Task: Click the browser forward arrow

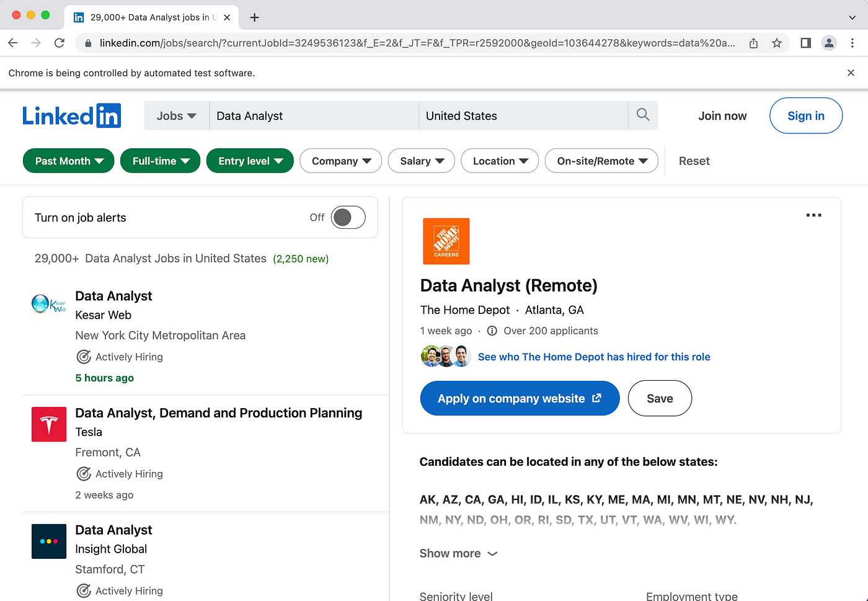Action: pyautogui.click(x=36, y=43)
